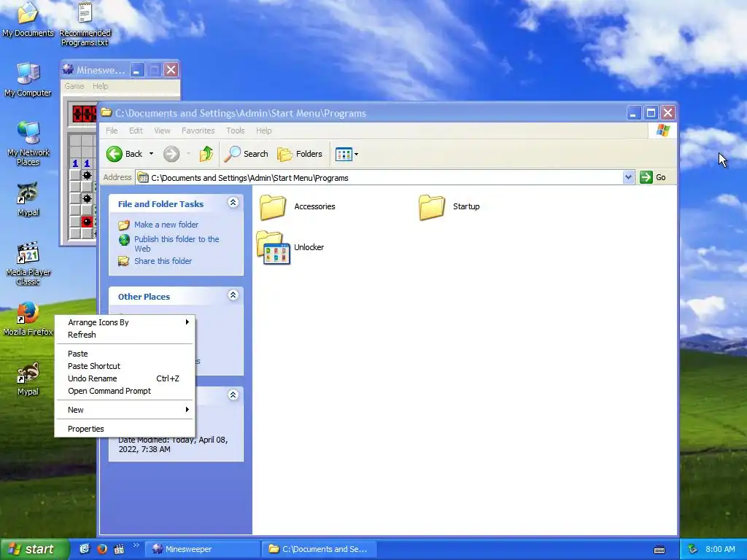Select the Mypal icon above Media Player Classic
Image resolution: width=747 pixels, height=560 pixels.
(x=28, y=199)
